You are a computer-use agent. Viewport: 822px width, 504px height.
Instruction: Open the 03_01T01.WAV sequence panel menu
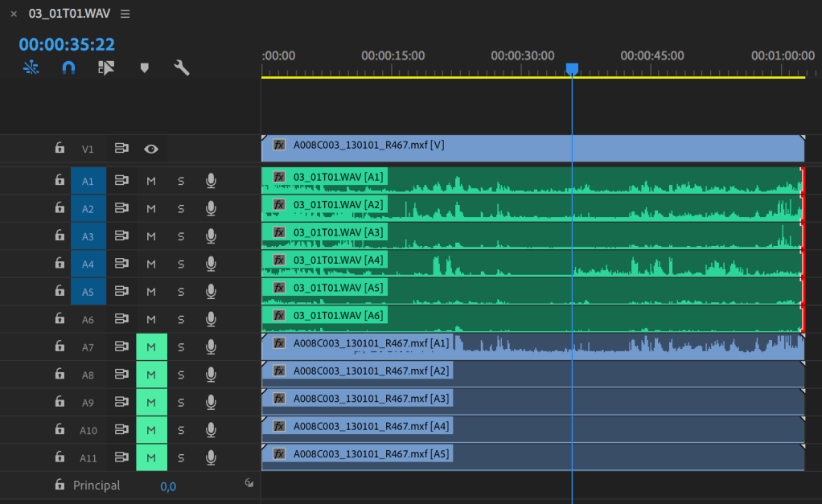[125, 14]
